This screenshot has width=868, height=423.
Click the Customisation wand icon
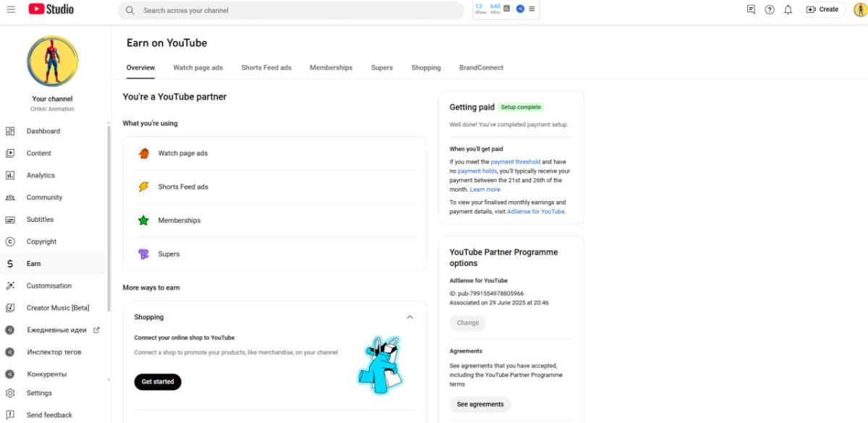[10, 286]
